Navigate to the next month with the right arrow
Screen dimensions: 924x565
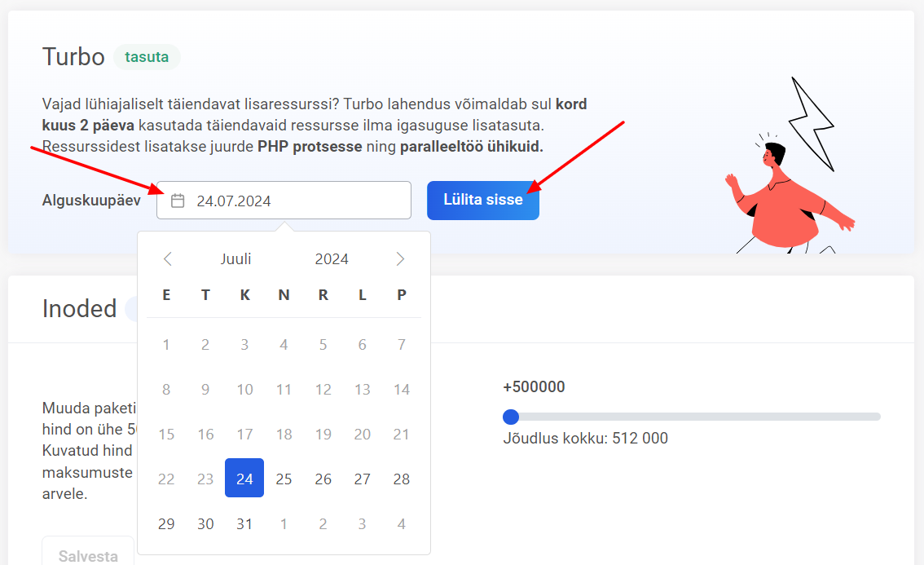pos(400,258)
